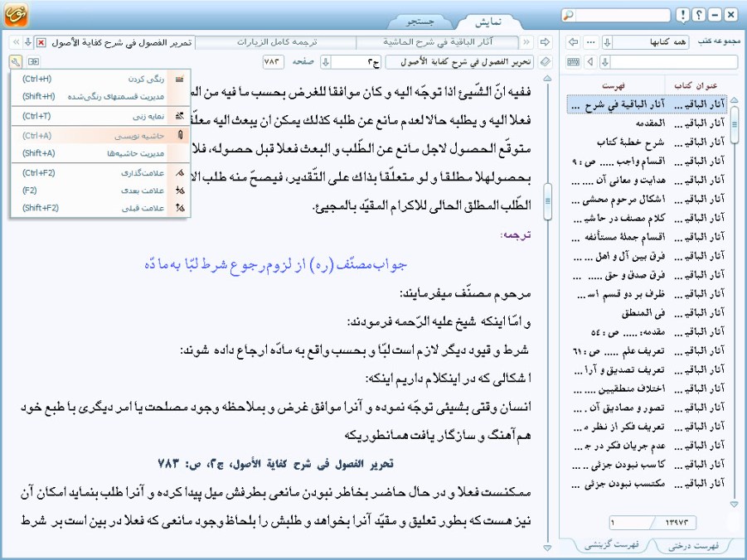Switch to the نمایش tab

point(489,22)
